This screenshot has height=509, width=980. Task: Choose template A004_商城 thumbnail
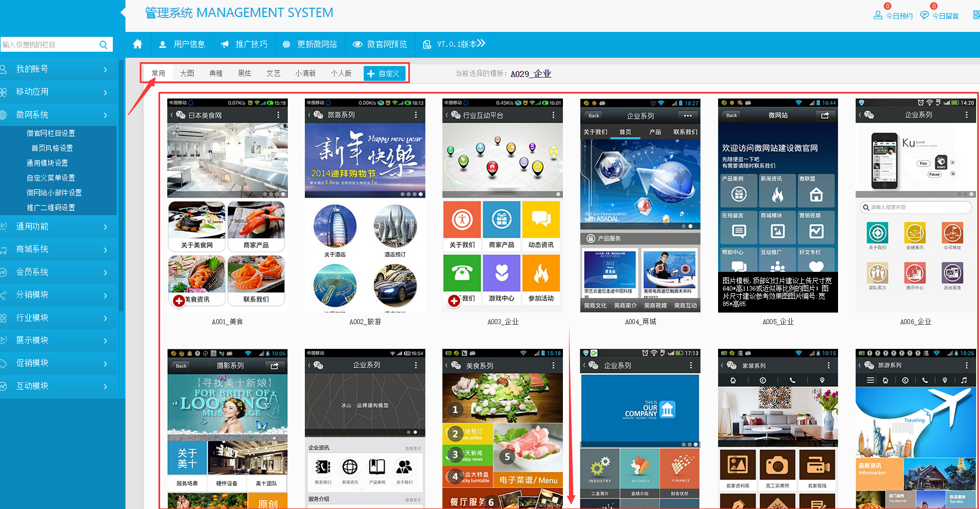[x=640, y=205]
